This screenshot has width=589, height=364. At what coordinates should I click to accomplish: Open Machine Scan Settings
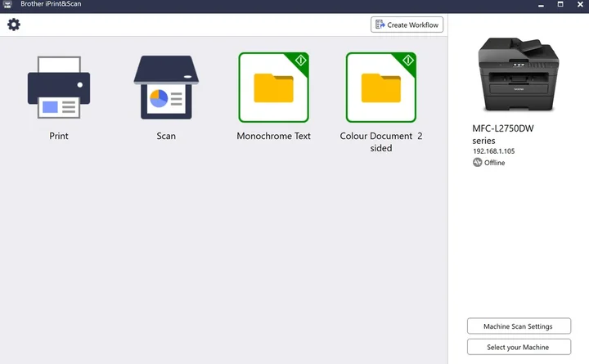click(519, 326)
